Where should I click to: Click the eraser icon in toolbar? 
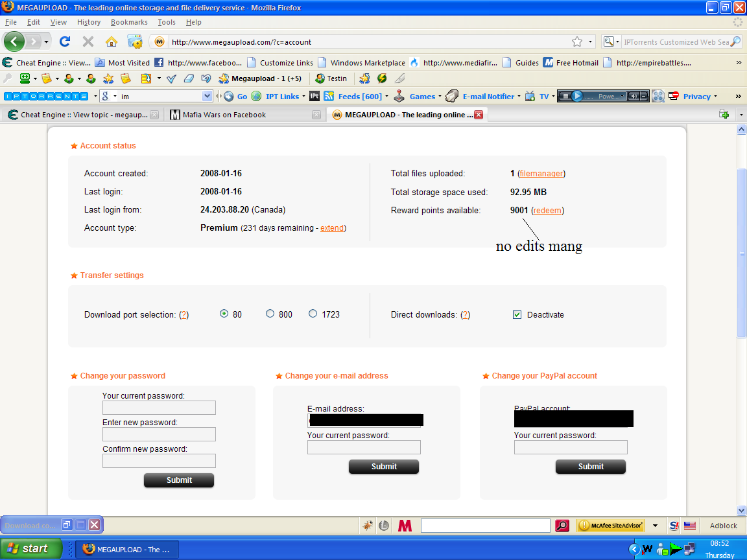189,78
